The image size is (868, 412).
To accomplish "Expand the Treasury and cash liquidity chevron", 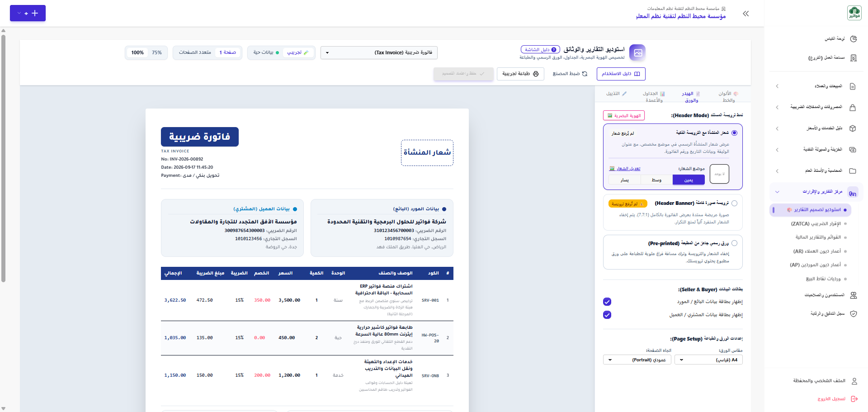I will point(777,150).
